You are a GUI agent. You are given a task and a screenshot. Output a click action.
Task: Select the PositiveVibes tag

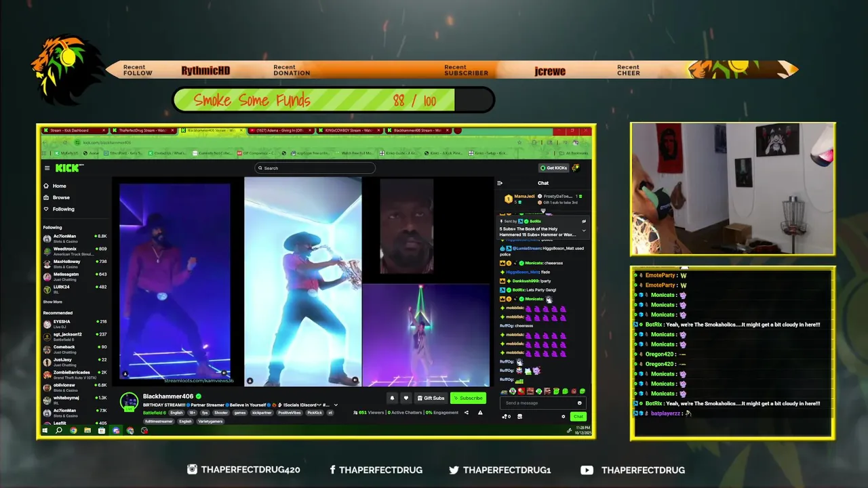tap(290, 412)
